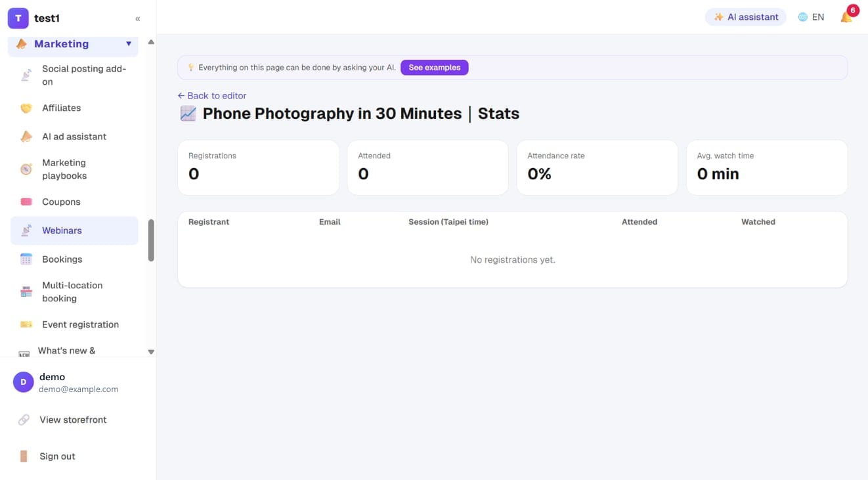
Task: Click the Social posting add-on icon
Action: click(26, 76)
